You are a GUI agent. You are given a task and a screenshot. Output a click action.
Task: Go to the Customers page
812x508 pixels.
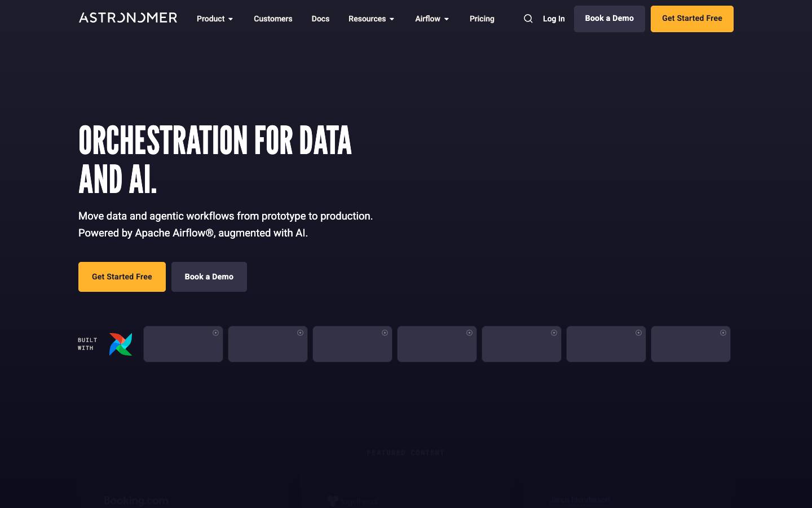click(273, 19)
